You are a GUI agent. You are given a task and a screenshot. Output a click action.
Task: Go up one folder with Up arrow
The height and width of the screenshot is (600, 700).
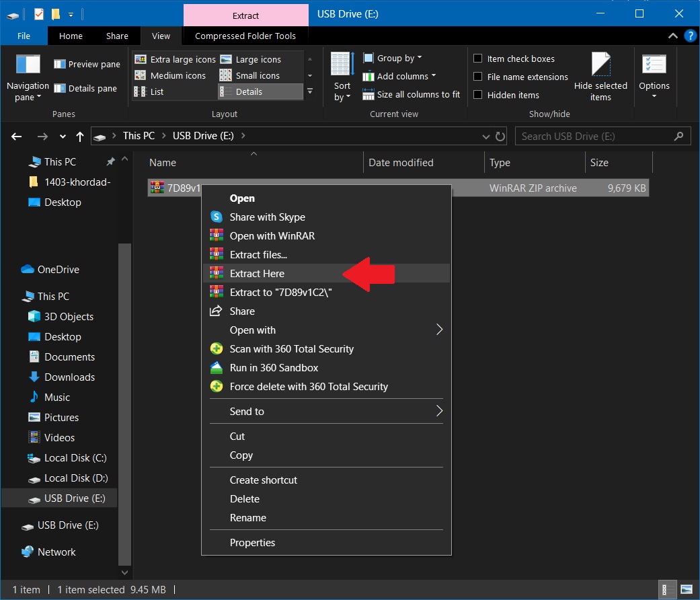tap(80, 137)
